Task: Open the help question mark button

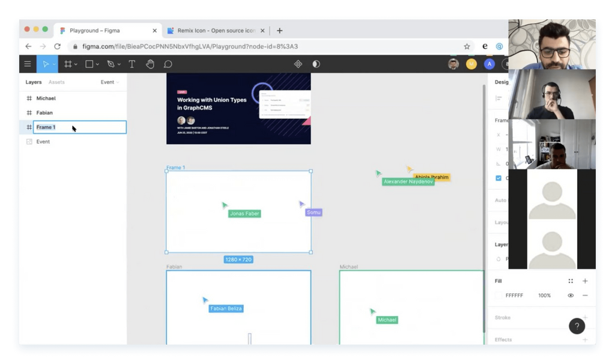Action: (577, 326)
